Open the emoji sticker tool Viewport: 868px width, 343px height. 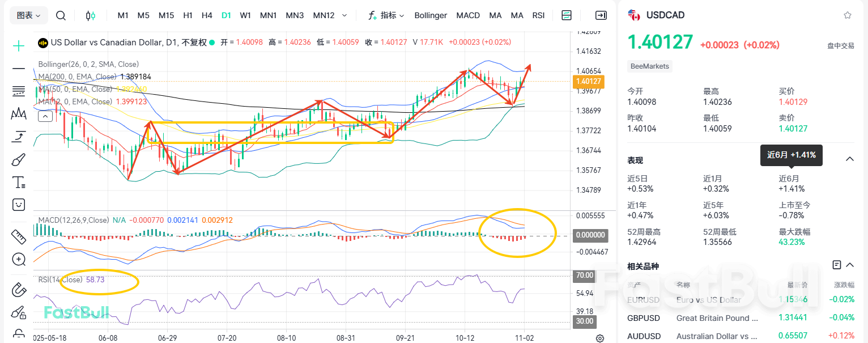pyautogui.click(x=19, y=204)
